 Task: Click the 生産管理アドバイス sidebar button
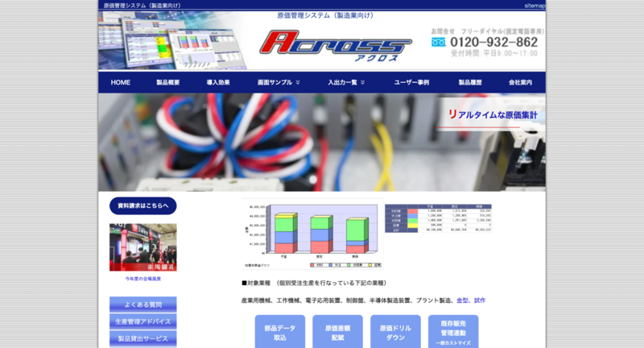(143, 321)
